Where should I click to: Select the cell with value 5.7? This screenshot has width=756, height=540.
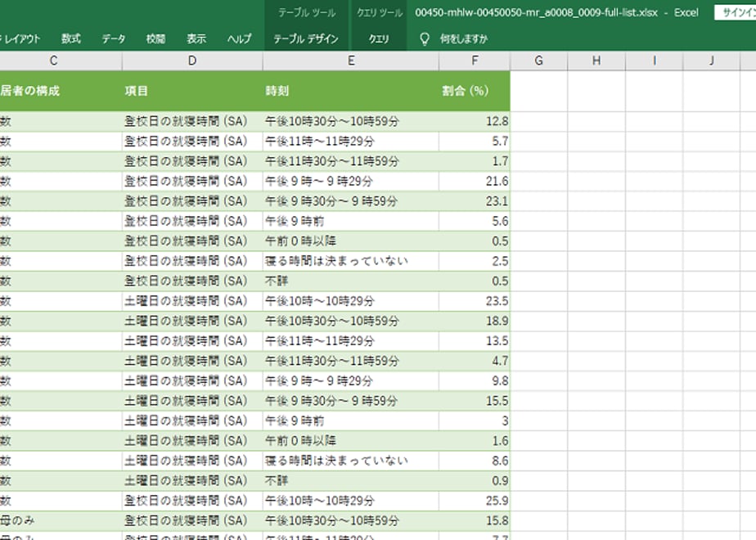pos(475,142)
